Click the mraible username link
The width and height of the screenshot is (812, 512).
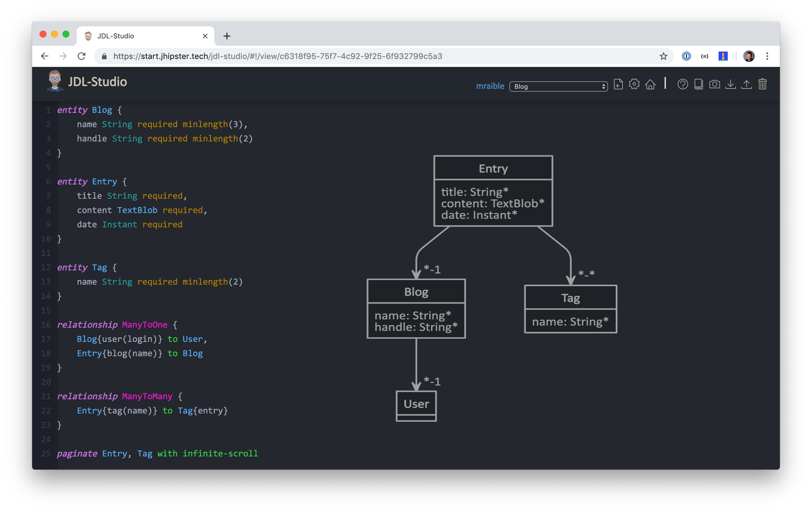[x=490, y=86]
